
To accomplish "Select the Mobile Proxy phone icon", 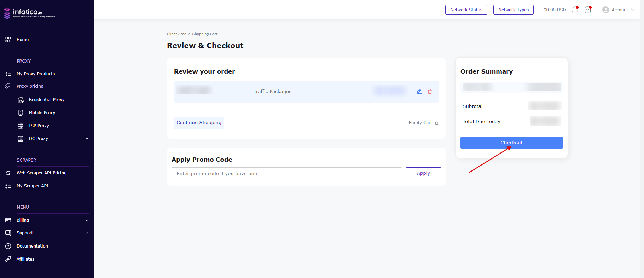I will (x=21, y=113).
